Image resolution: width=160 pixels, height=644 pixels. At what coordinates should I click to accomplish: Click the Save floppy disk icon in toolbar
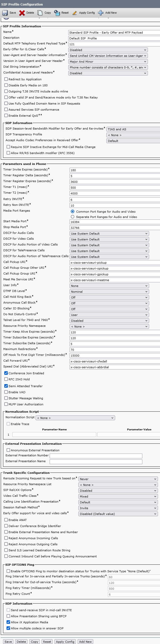click(x=5, y=13)
